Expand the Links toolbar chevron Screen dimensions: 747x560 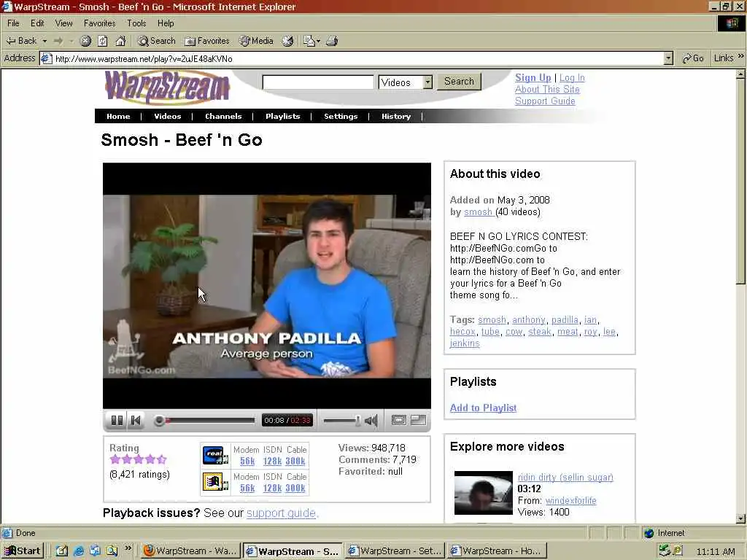click(741, 57)
